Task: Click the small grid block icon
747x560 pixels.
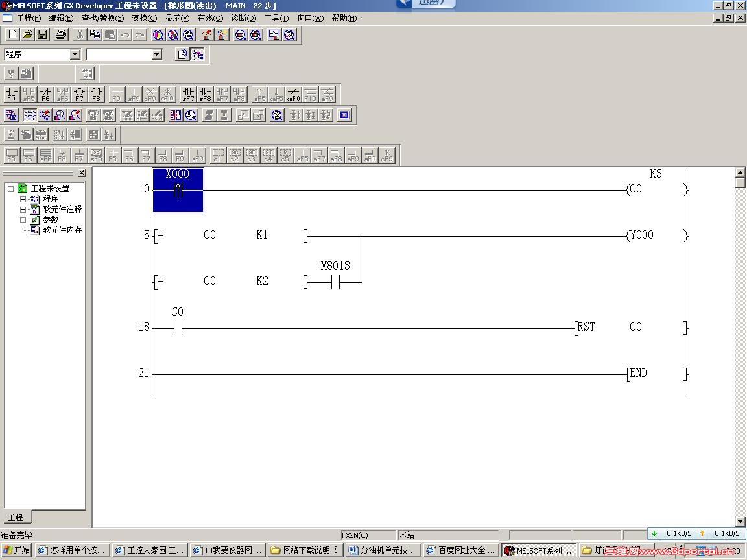Action: click(93, 135)
